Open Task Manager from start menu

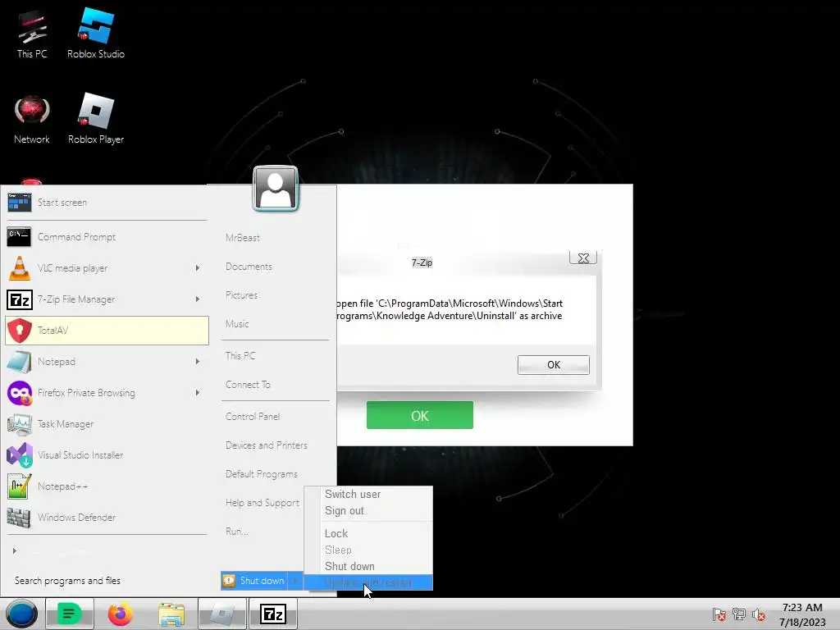pyautogui.click(x=107, y=424)
